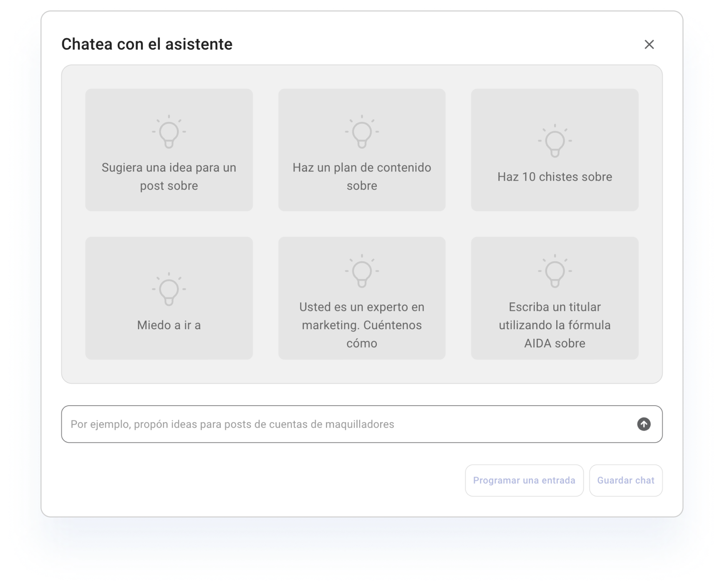Select 'Sugiera una idea para un post sobre' card

pos(169,150)
